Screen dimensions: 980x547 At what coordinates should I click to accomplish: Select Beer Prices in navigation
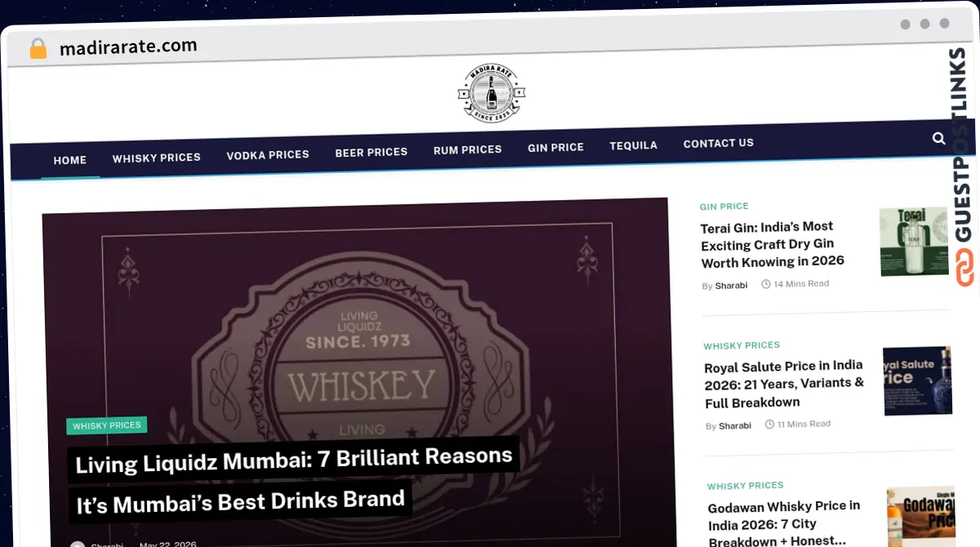click(372, 152)
